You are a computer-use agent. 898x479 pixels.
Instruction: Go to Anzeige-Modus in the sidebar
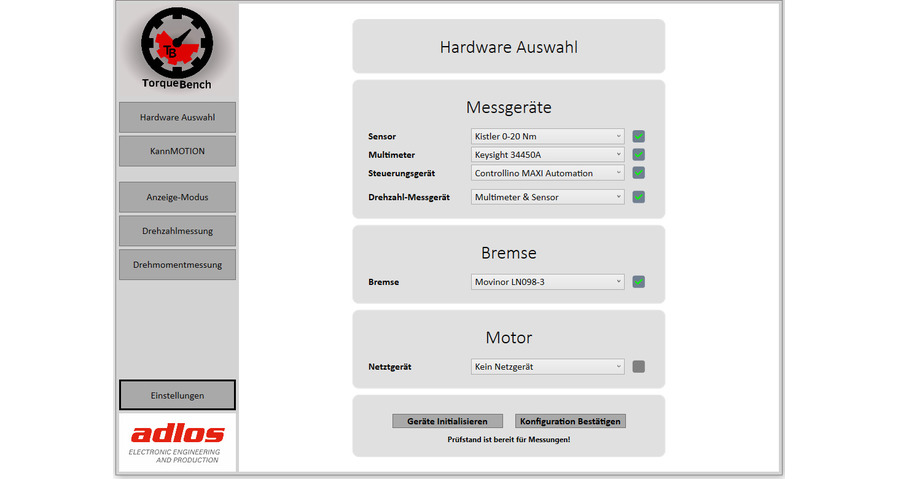click(177, 197)
